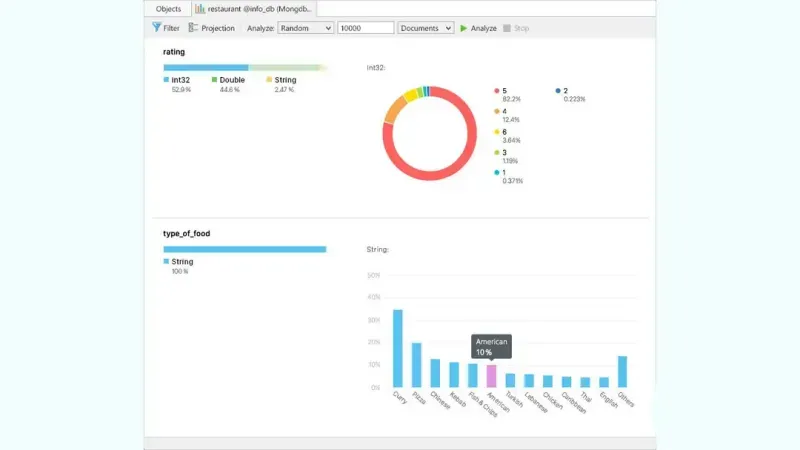Click the Stop button label
800x450 pixels.
coord(521,28)
